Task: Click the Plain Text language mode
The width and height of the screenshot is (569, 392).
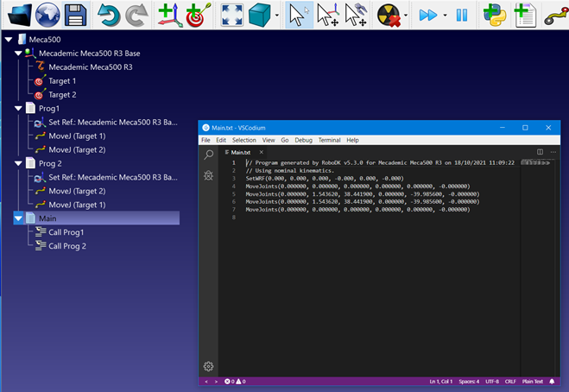Action: point(531,381)
